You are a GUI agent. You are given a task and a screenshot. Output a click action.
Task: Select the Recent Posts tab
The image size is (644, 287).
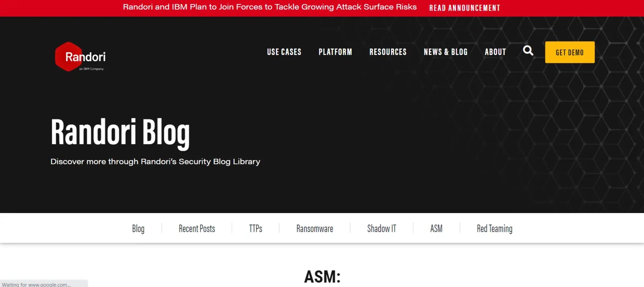[x=197, y=229]
